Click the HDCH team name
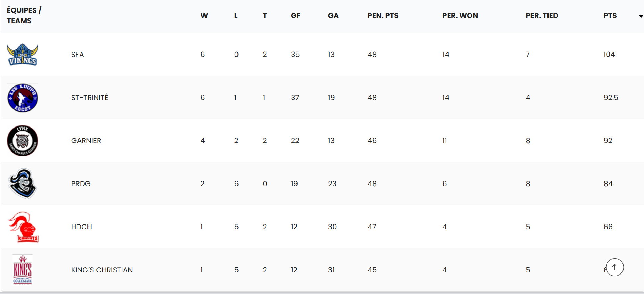This screenshot has height=294, width=644. (82, 227)
